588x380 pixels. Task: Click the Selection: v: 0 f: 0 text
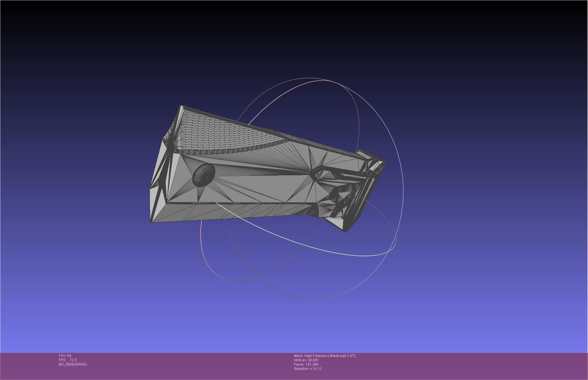tap(307, 369)
